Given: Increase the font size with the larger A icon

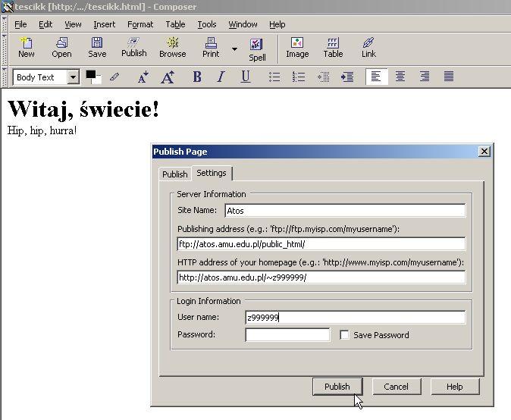Looking at the screenshot, I should click(168, 77).
